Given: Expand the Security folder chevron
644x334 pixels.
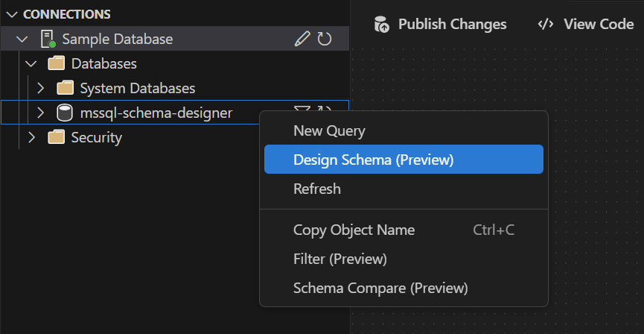Looking at the screenshot, I should (x=31, y=137).
